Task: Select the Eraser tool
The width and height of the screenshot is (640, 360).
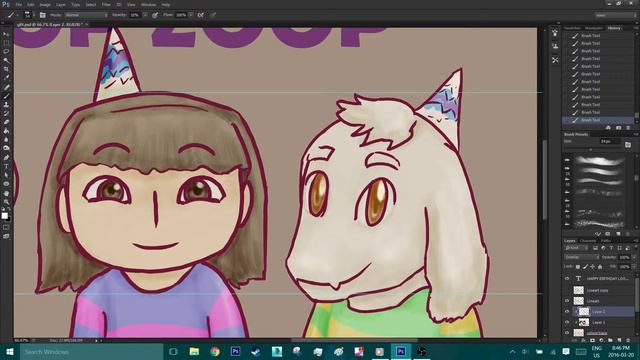Action: (6, 122)
